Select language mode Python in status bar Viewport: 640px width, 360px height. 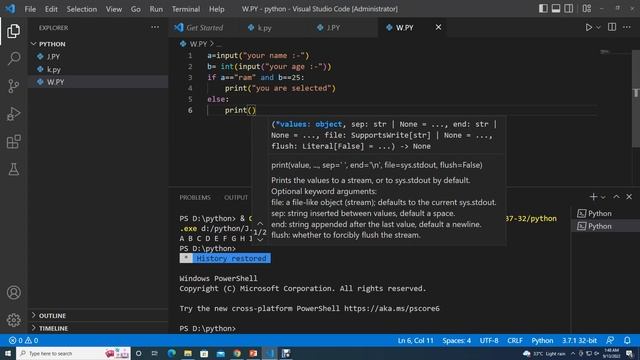pyautogui.click(x=542, y=340)
